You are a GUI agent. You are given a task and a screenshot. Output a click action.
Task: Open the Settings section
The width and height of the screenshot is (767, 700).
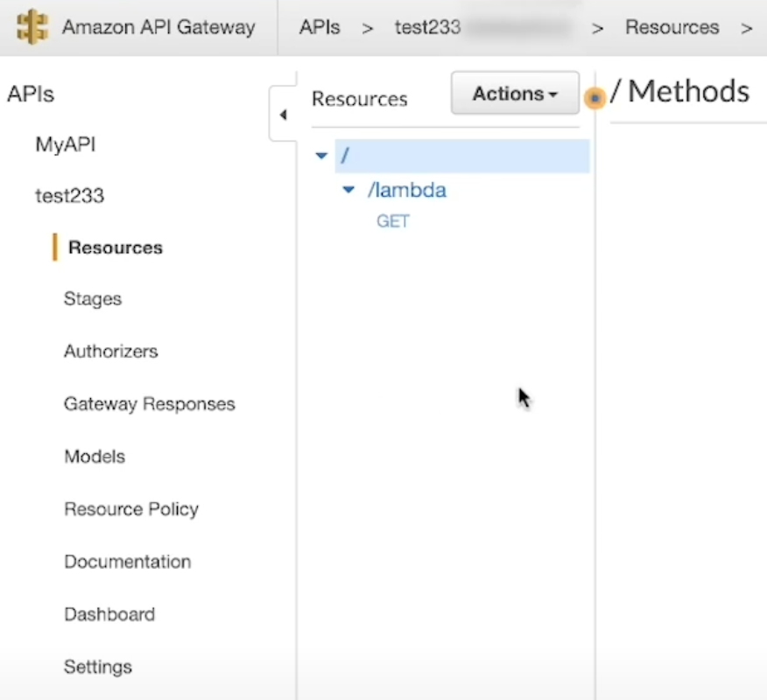pos(98,667)
